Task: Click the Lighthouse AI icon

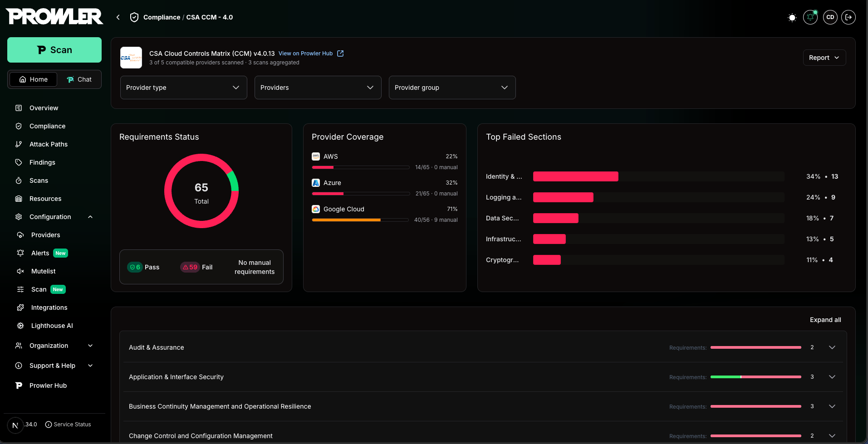Action: pyautogui.click(x=20, y=326)
